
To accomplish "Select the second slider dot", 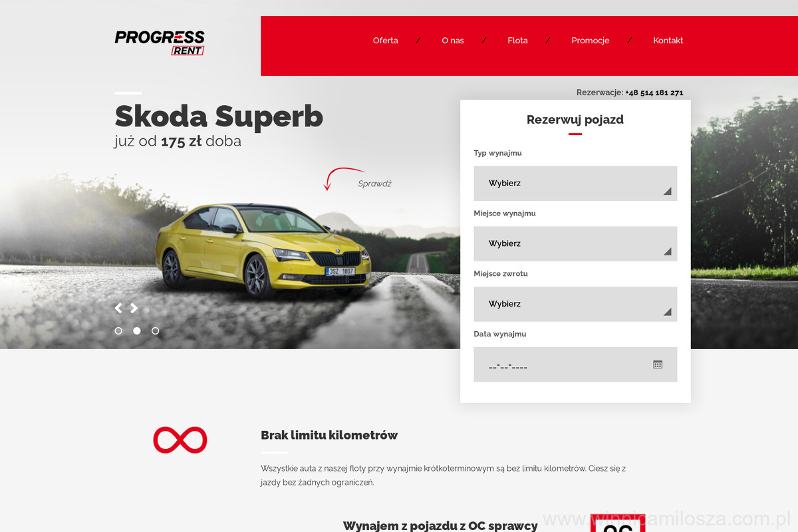I will tap(137, 331).
